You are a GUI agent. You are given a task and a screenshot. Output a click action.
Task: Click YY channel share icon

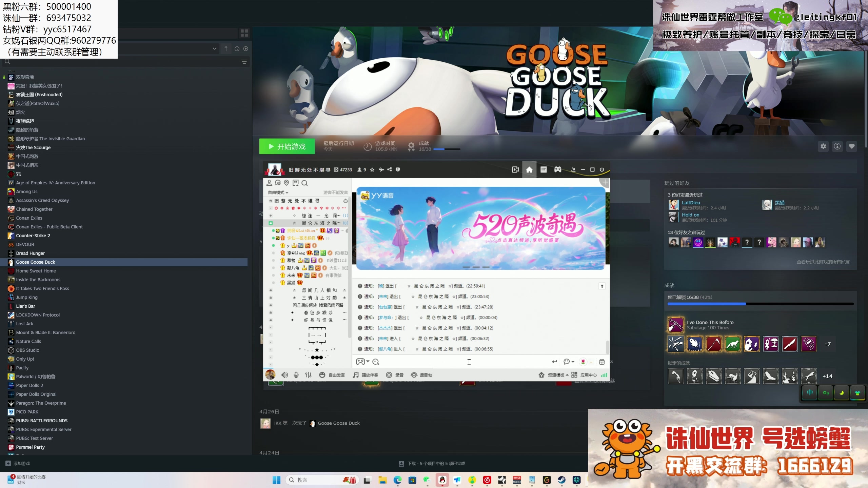pyautogui.click(x=390, y=169)
